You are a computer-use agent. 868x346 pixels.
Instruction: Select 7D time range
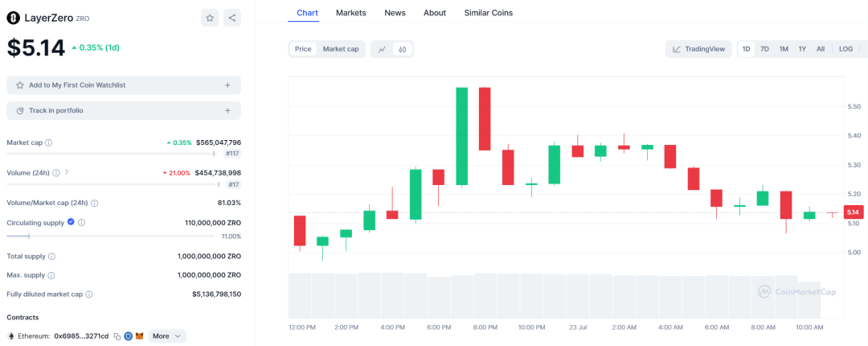point(764,49)
